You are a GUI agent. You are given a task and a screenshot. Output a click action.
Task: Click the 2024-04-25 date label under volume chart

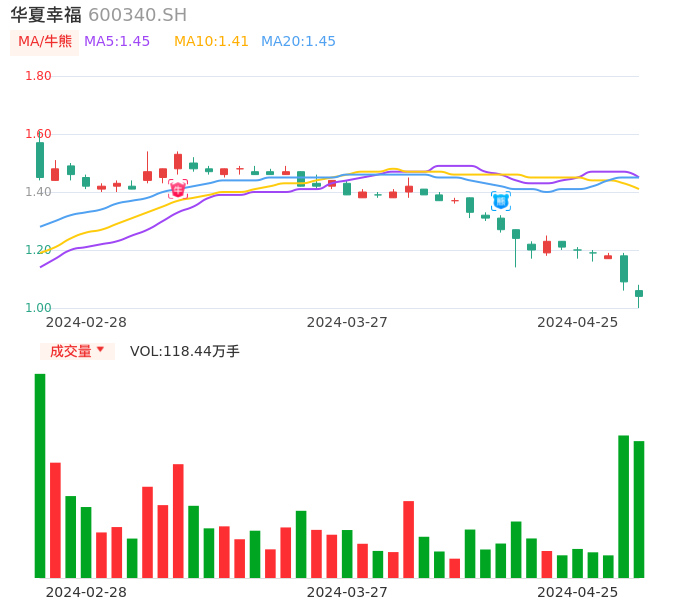coord(577,592)
